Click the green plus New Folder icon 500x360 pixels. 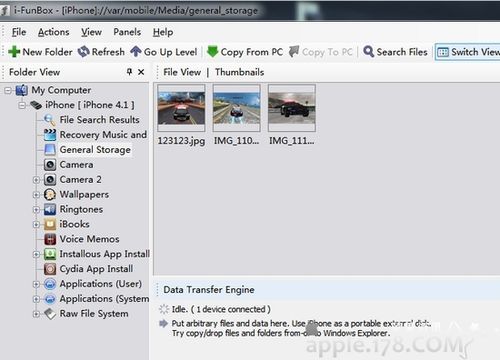(x=14, y=52)
